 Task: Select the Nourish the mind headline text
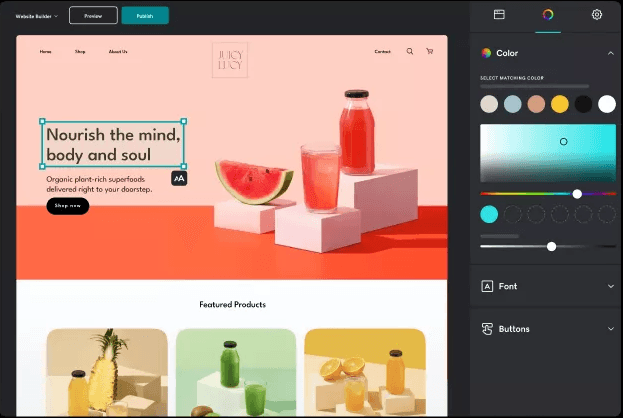click(x=113, y=145)
